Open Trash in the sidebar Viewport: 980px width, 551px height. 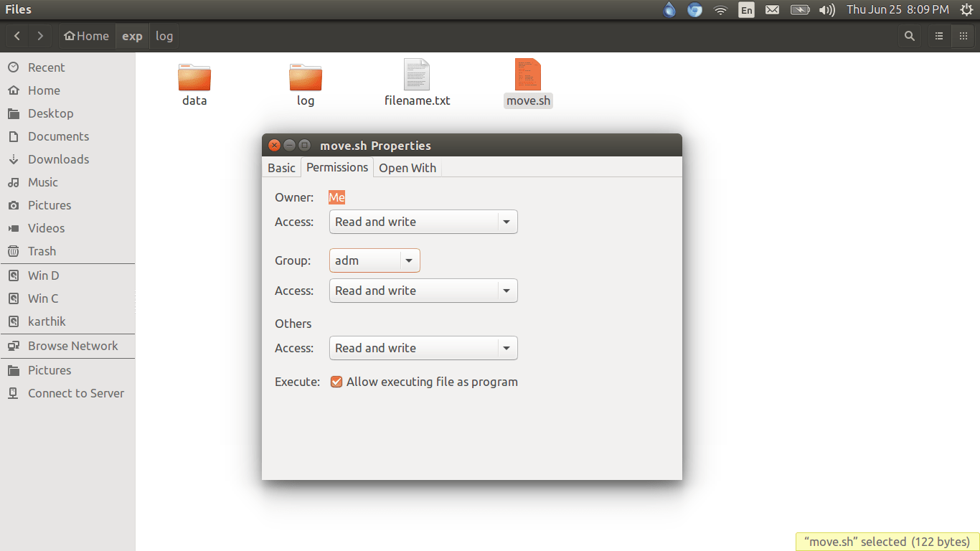point(42,251)
